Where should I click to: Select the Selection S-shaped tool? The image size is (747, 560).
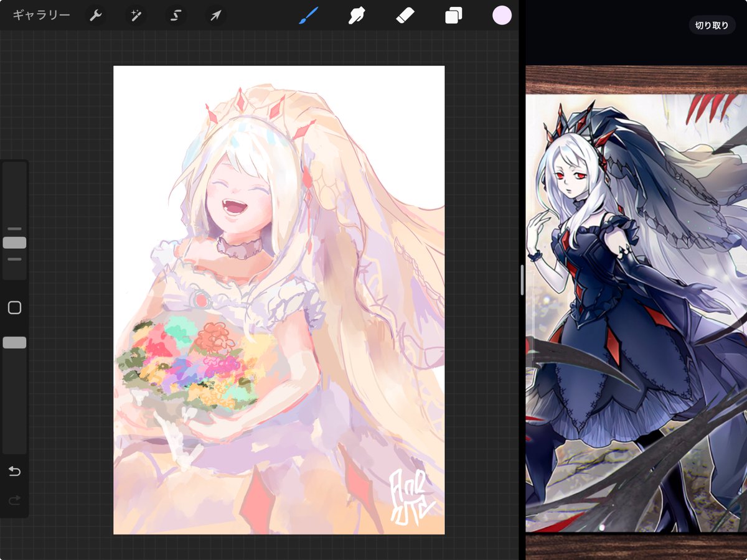pos(175,16)
